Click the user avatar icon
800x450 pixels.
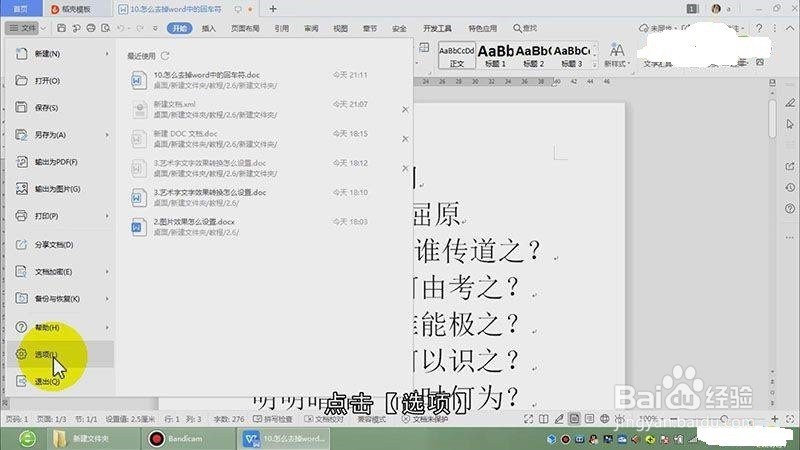[716, 9]
